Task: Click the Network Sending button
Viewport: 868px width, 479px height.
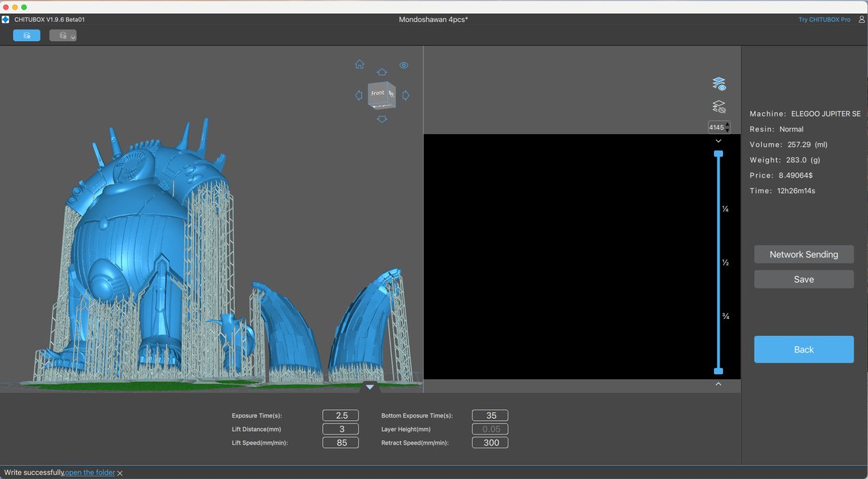Action: pyautogui.click(x=804, y=255)
